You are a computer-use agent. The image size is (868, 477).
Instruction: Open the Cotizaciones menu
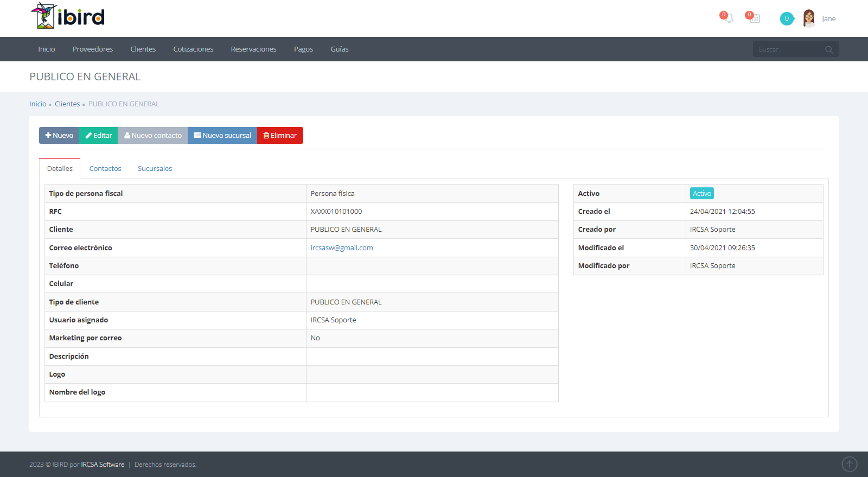coord(193,49)
